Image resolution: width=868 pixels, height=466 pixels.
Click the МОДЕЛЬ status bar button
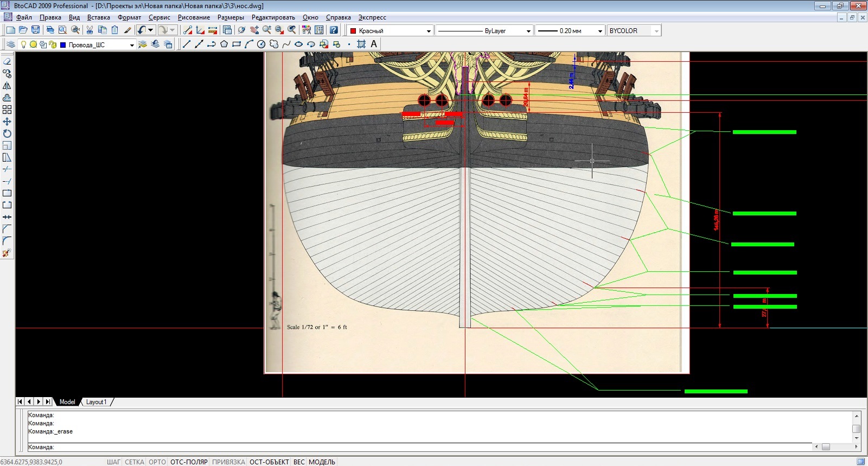(x=322, y=462)
